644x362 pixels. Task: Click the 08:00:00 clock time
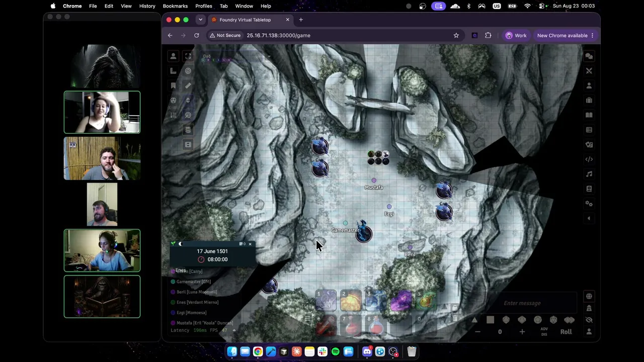click(217, 259)
